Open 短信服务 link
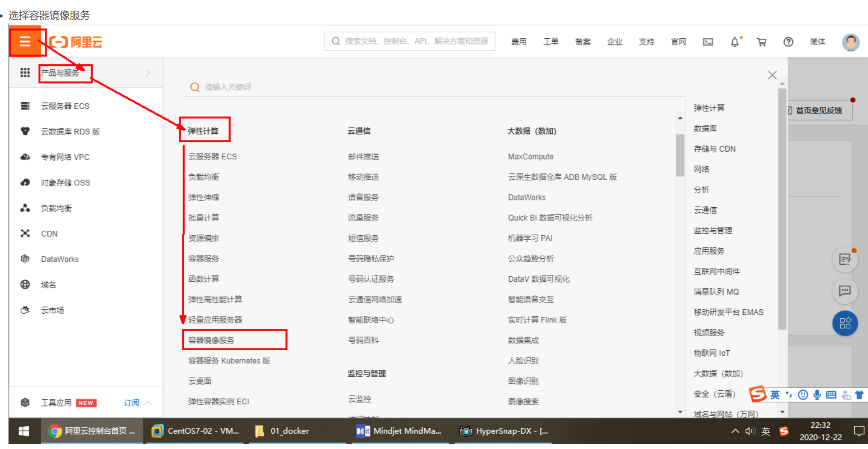868x449 pixels. point(363,238)
